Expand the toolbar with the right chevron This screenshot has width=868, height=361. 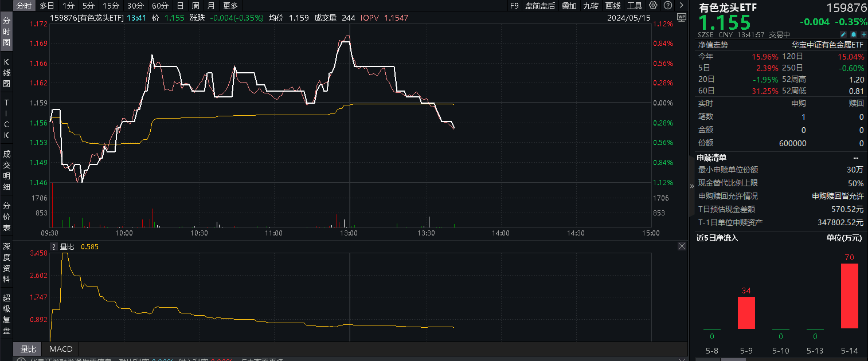click(x=680, y=6)
